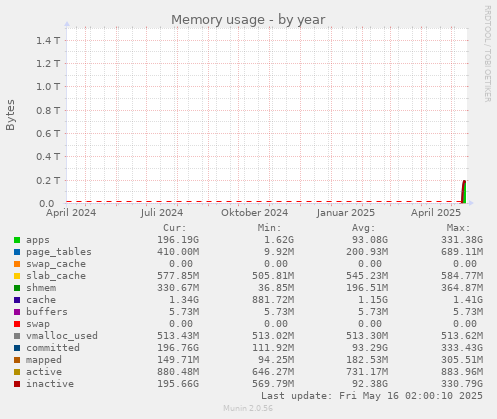The height and width of the screenshot is (419, 497).
Task: Click the 'Min:' column header
Action: 269,228
